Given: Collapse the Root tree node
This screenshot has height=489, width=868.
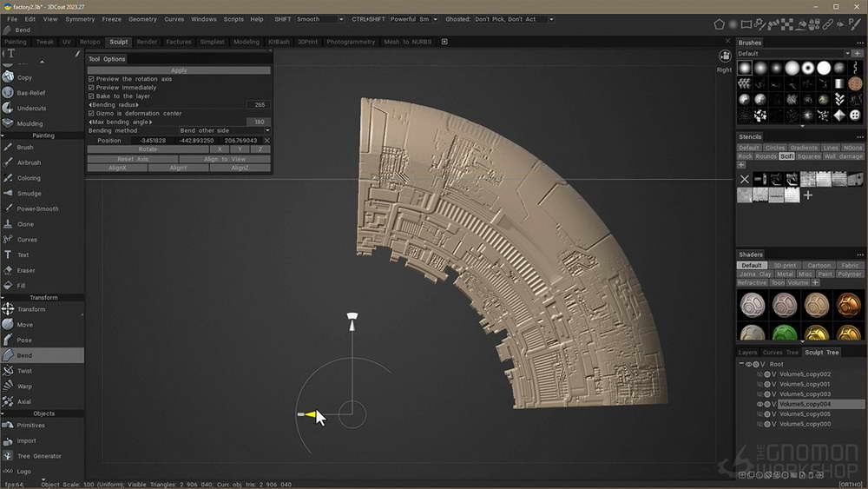Looking at the screenshot, I should click(x=741, y=364).
